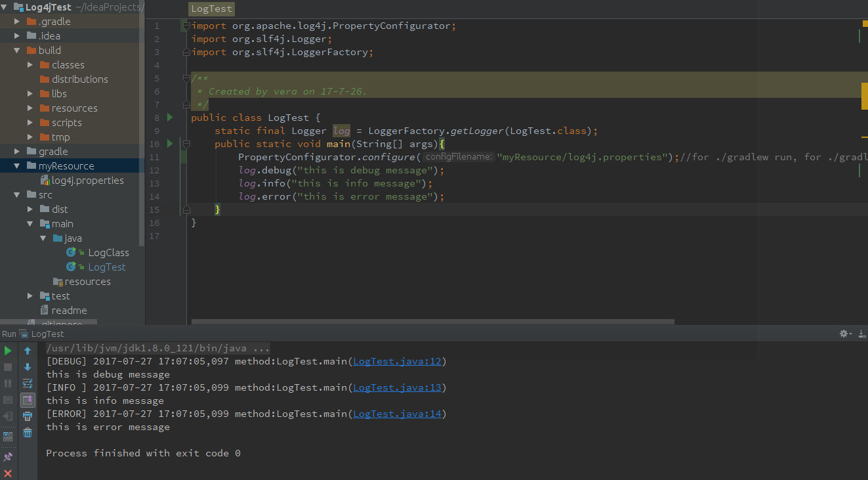Open log4j.properties in the project tree
The image size is (868, 480).
click(87, 181)
